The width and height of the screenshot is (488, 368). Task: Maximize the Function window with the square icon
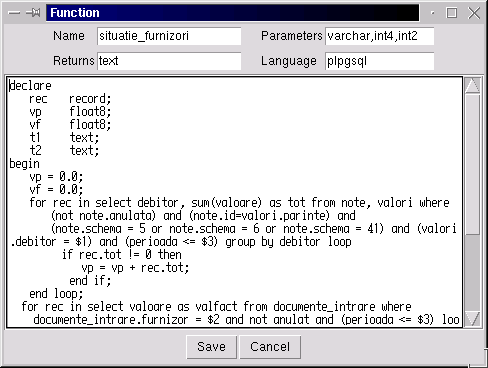point(452,13)
